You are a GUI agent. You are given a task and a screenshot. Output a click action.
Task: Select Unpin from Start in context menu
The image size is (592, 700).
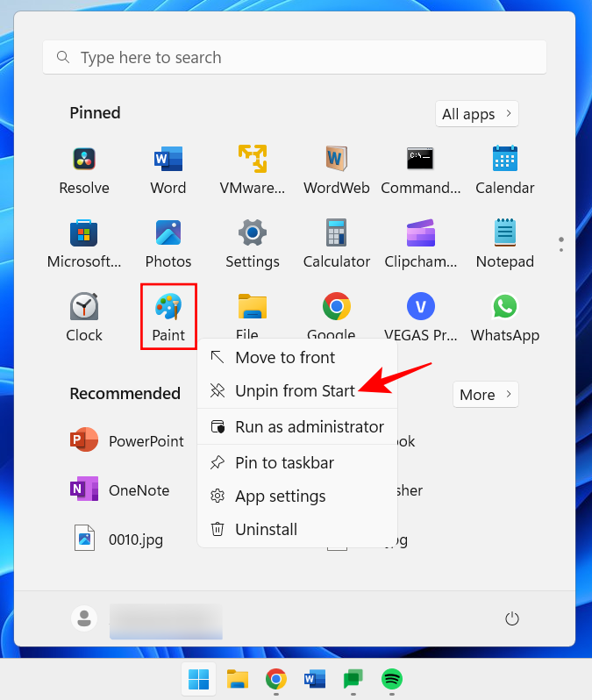click(x=295, y=391)
